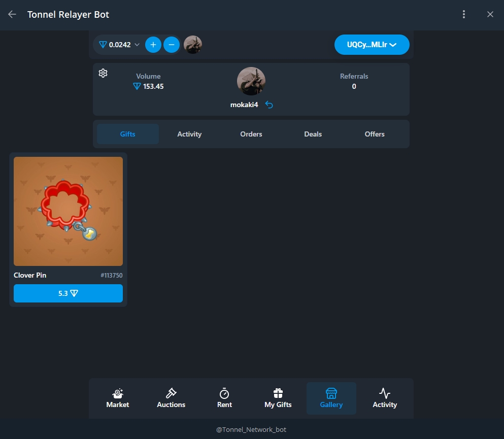Switch to the Deals tab
This screenshot has width=504, height=439.
pyautogui.click(x=313, y=134)
